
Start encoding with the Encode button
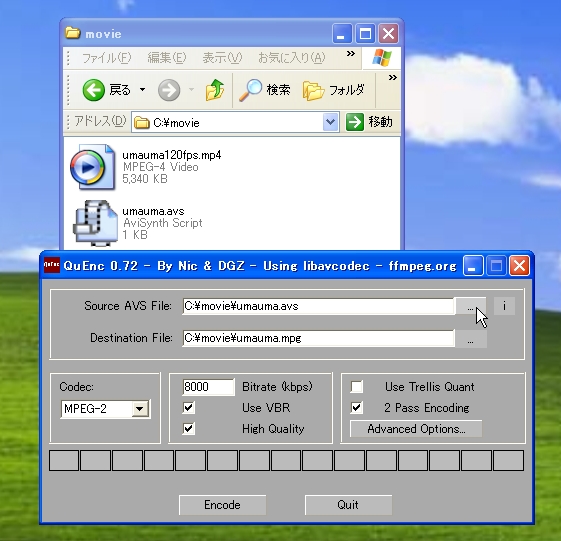222,505
